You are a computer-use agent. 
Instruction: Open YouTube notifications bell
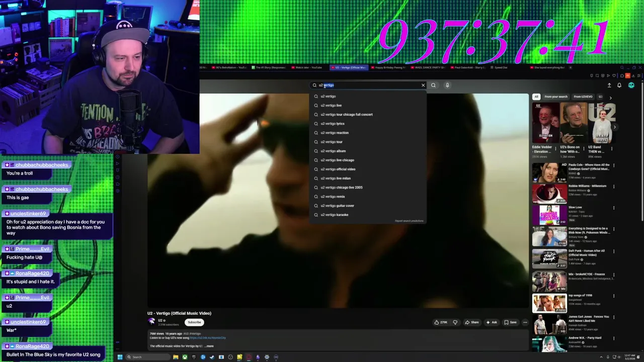tap(619, 85)
